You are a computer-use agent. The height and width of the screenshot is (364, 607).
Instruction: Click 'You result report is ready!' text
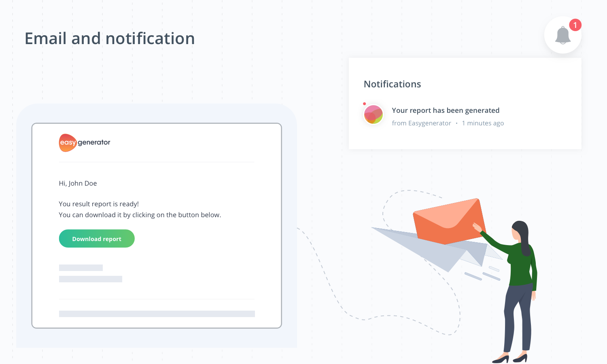pos(99,204)
